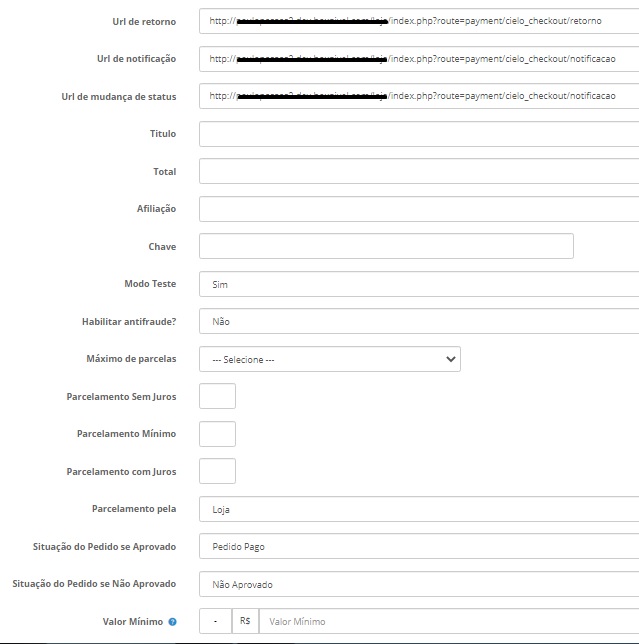Click into the Afiliação text box
The width and height of the screenshot is (639, 644).
[x=418, y=209]
